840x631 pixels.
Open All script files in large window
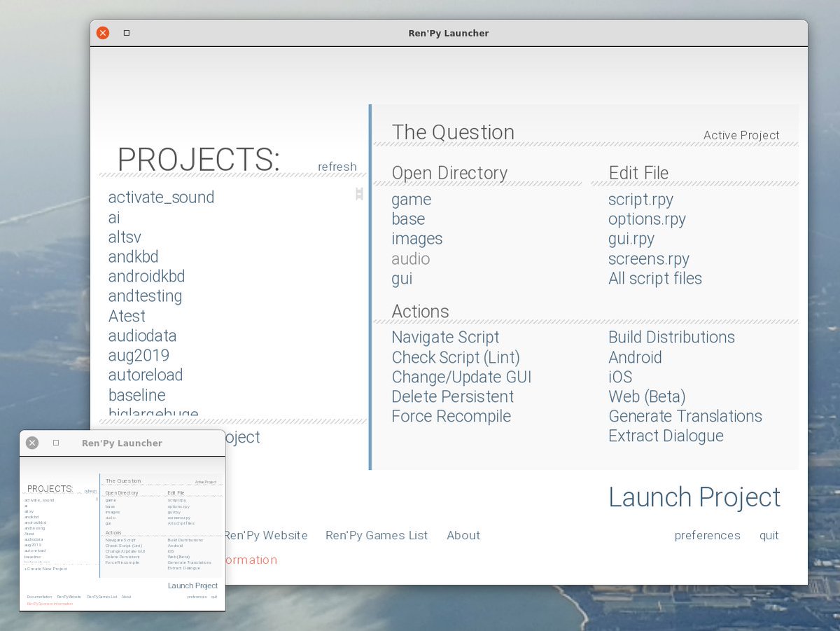(655, 278)
